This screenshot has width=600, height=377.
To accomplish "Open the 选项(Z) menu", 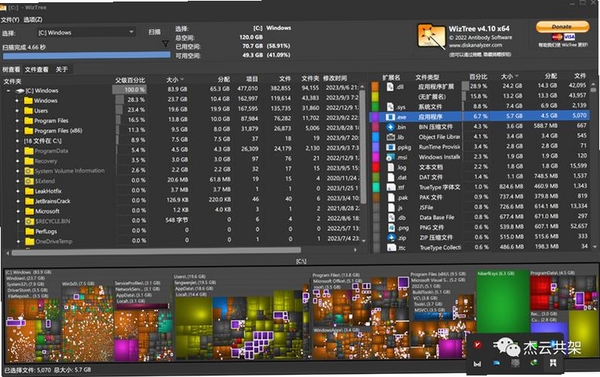I will (x=33, y=20).
